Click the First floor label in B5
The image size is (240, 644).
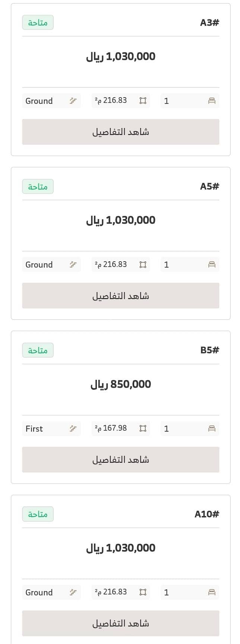(x=34, y=429)
